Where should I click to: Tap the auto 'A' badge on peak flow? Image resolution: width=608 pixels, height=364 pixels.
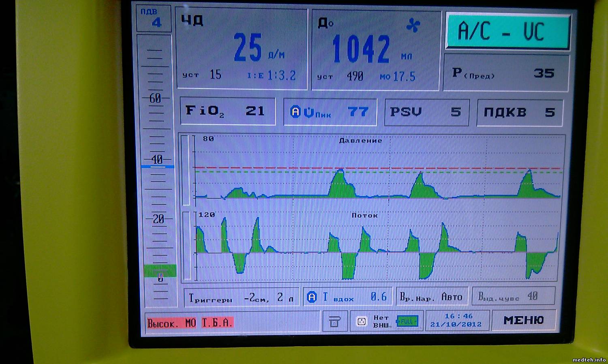coord(295,112)
